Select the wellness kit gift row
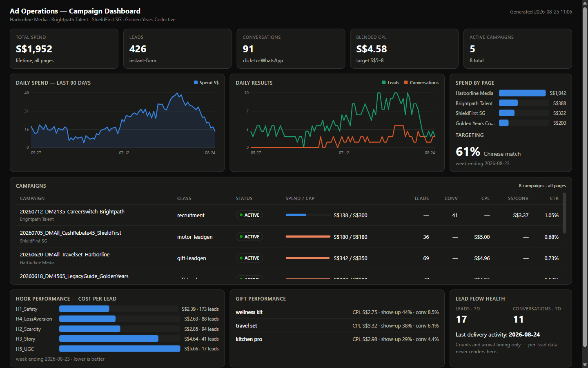This screenshot has height=368, width=588. pos(337,312)
